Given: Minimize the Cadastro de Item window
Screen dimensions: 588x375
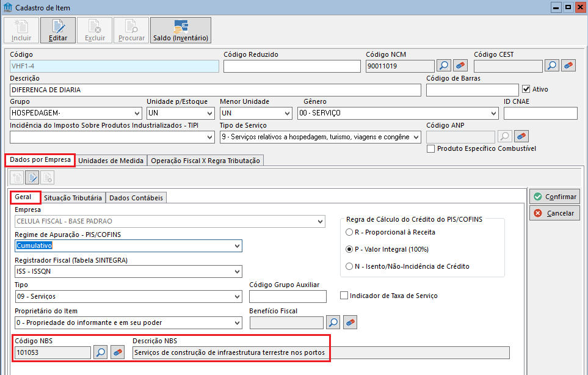Looking at the screenshot, I should point(556,7).
